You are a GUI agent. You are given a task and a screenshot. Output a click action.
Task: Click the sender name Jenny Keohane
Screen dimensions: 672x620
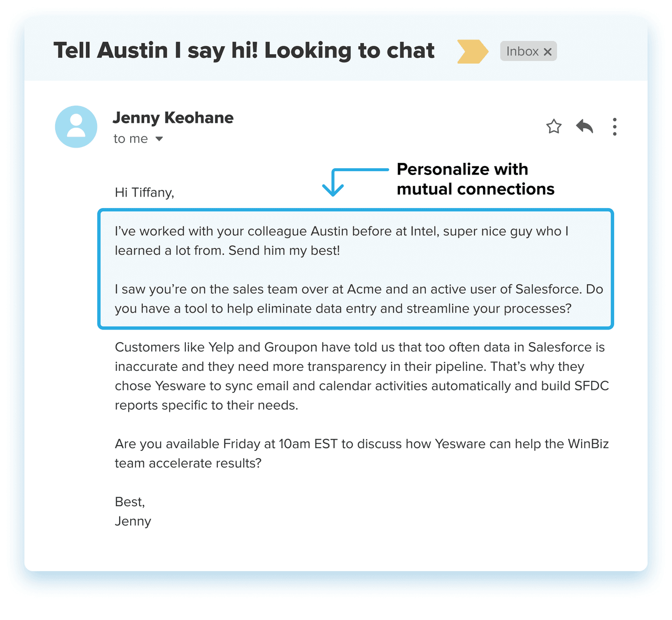[173, 118]
